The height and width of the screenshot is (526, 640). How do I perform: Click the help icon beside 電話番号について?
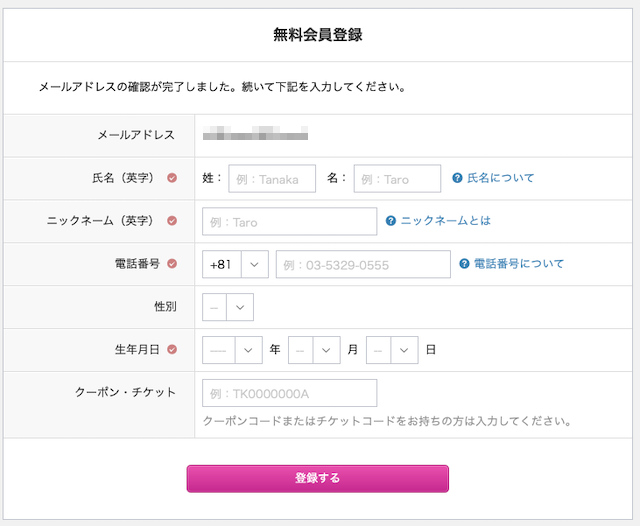point(464,264)
